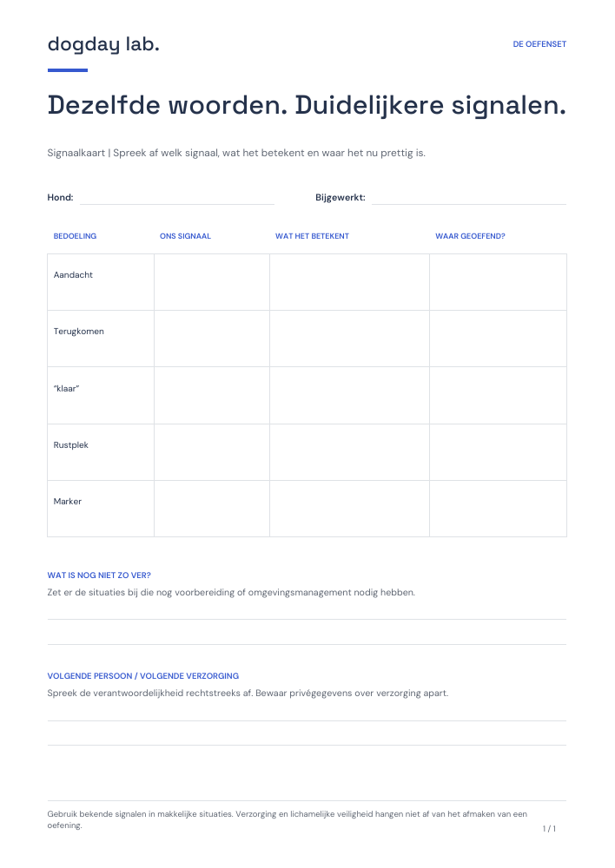Screen dimensions: 615x868
Task: Click the main title Dezelfde woorden heading
Action: [x=307, y=105]
